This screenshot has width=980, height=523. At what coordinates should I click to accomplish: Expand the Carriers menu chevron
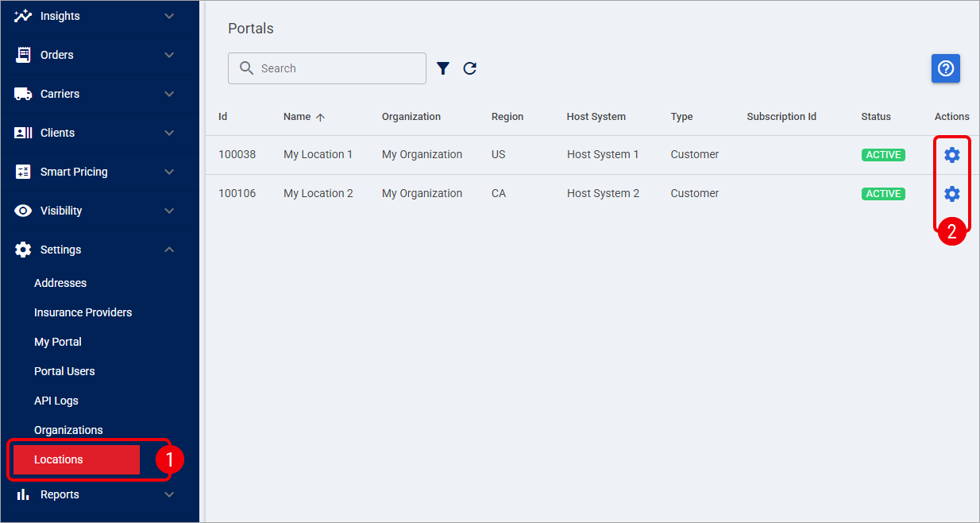[x=169, y=94]
